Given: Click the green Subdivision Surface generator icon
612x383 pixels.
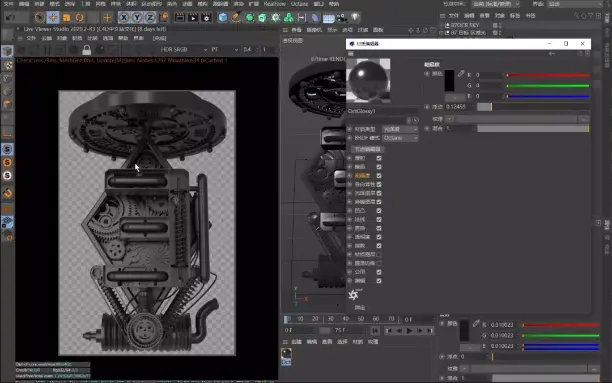Looking at the screenshot, I should click(249, 18).
